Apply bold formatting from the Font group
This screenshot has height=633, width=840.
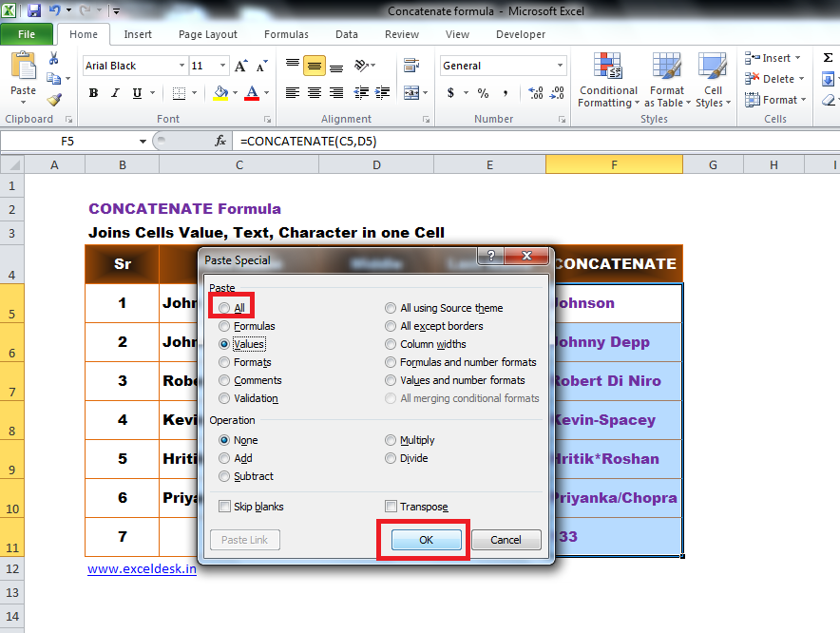(x=93, y=93)
